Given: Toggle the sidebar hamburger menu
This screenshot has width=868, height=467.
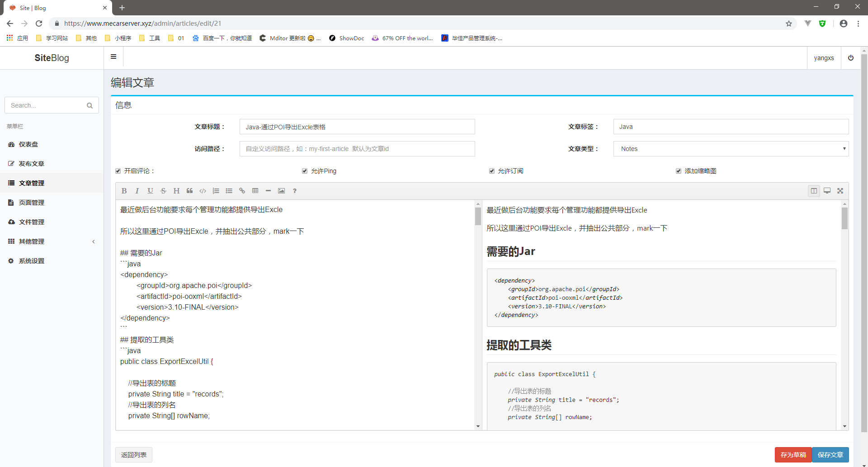Looking at the screenshot, I should (113, 57).
